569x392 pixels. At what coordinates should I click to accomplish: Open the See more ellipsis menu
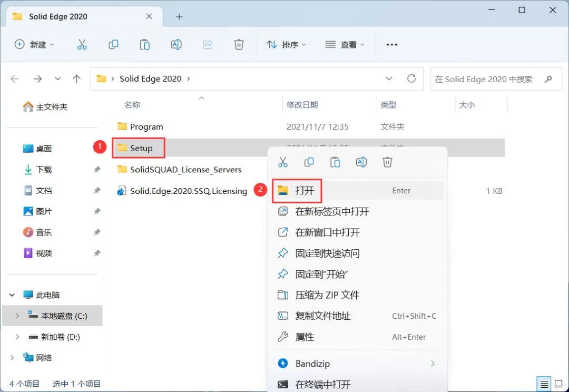[392, 45]
